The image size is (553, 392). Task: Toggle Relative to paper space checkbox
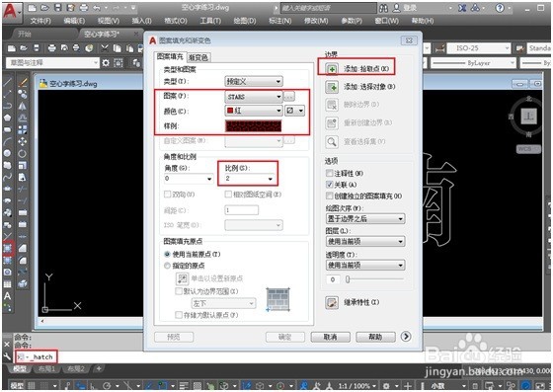[228, 195]
